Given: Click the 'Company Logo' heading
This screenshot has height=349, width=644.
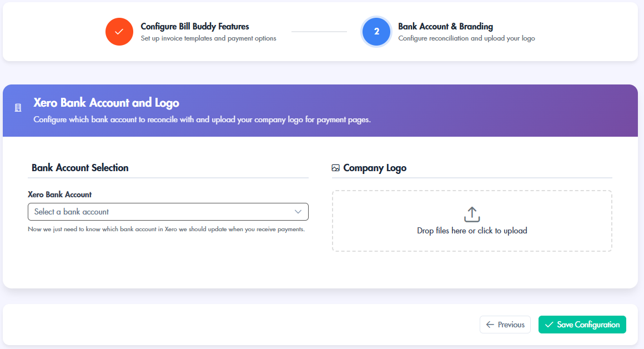Looking at the screenshot, I should [375, 168].
